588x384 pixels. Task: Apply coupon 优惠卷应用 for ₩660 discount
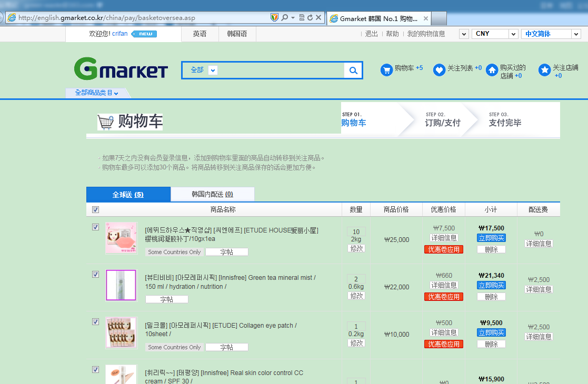coord(444,297)
